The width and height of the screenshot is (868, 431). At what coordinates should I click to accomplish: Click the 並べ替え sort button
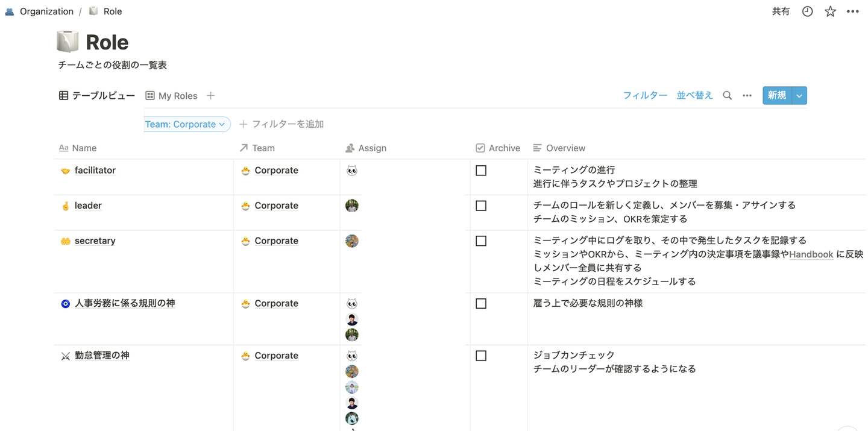tap(694, 95)
